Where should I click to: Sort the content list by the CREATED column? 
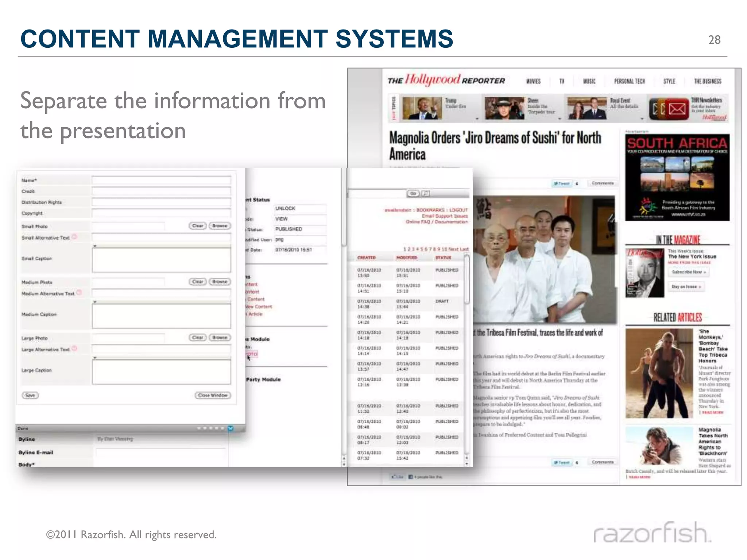coord(367,258)
